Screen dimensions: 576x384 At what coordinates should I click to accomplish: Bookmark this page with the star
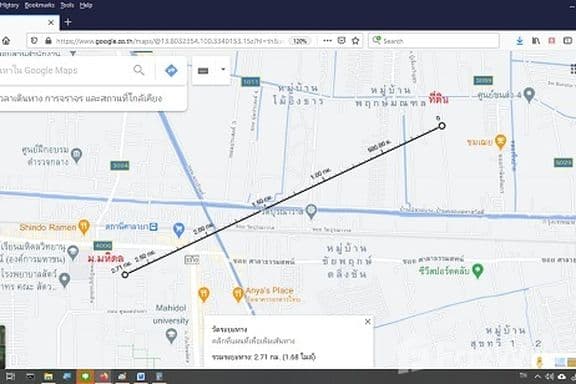[355, 41]
